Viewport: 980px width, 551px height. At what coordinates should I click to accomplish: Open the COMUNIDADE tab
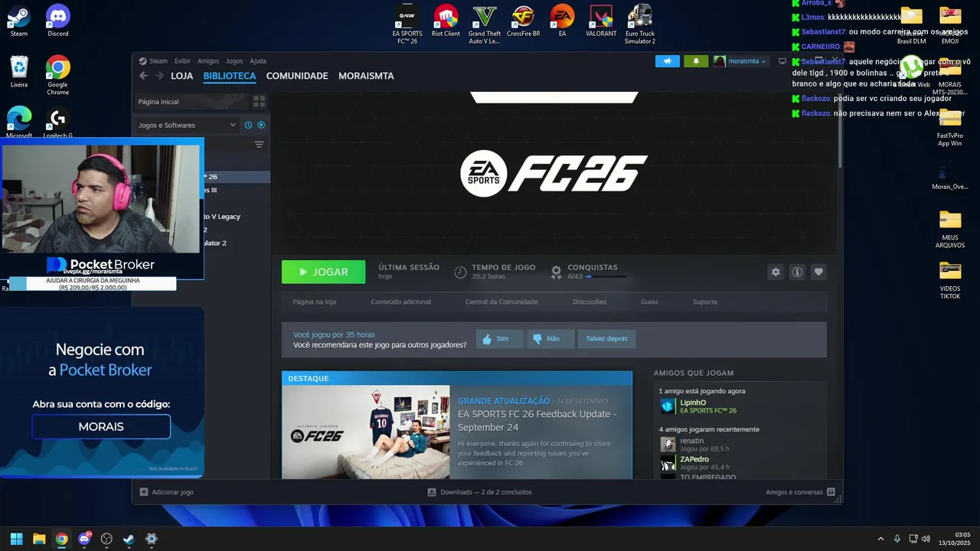pyautogui.click(x=297, y=76)
